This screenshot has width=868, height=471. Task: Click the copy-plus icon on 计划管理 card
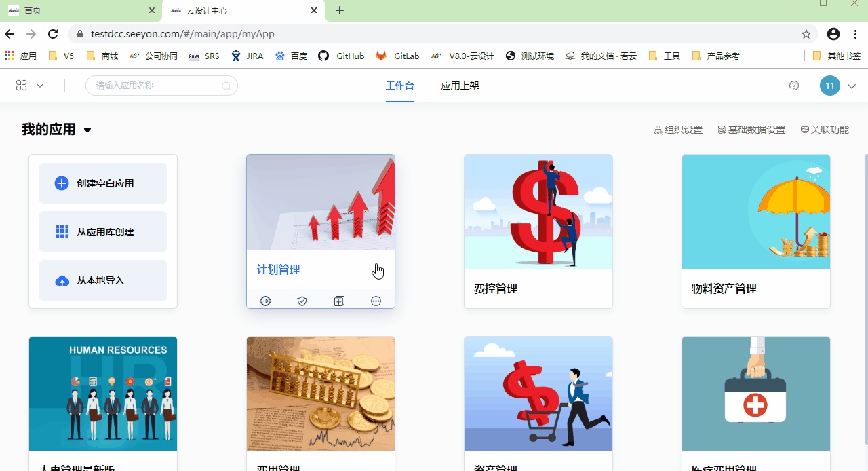click(x=339, y=301)
